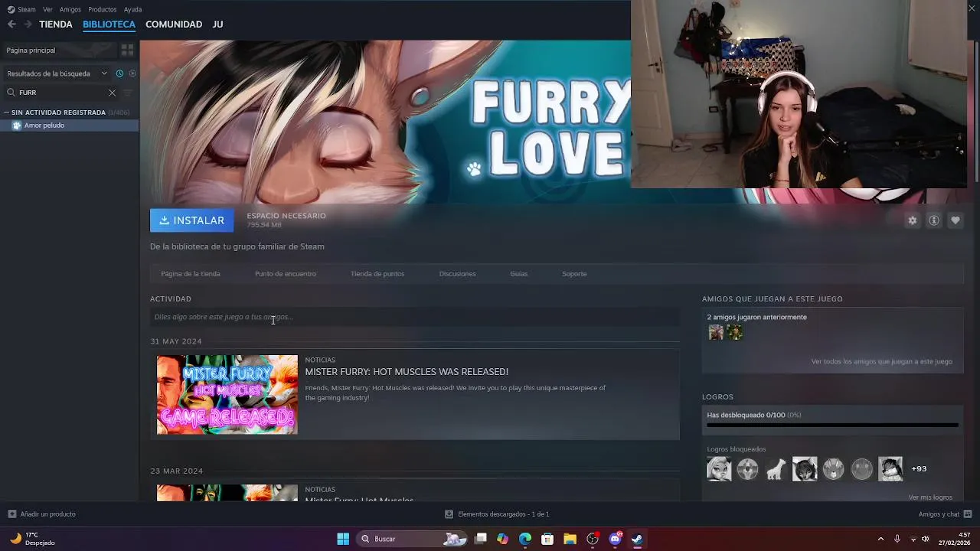Show the +93 more achievements
This screenshot has height=551, width=980.
(919, 469)
